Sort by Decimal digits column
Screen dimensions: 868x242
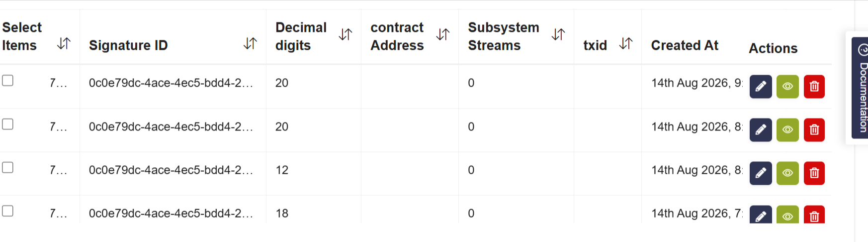click(x=346, y=34)
